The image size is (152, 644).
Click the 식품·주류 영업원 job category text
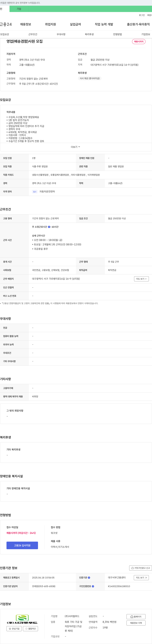click(x=40, y=167)
